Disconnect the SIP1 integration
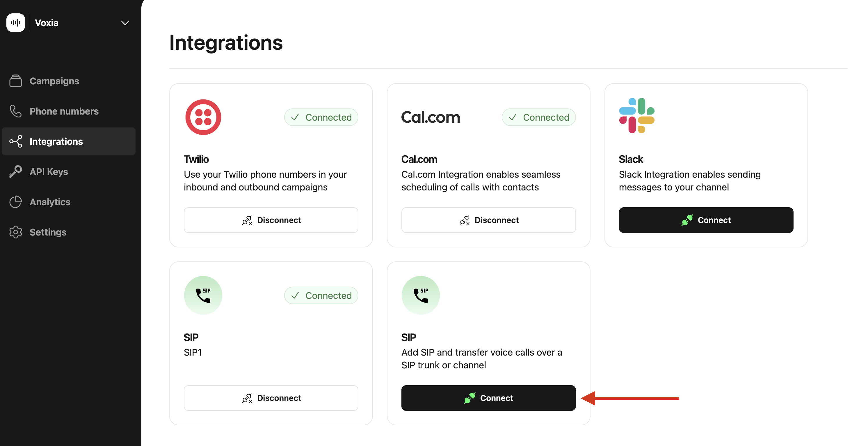 tap(271, 398)
